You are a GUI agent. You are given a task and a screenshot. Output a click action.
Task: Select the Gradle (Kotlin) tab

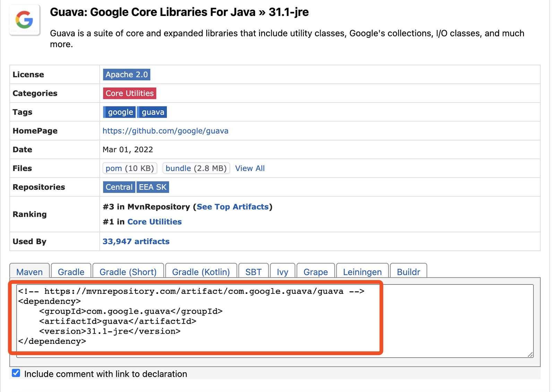pyautogui.click(x=201, y=272)
